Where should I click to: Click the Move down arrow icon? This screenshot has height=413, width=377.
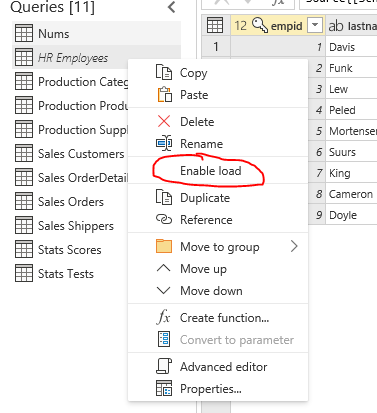[163, 290]
